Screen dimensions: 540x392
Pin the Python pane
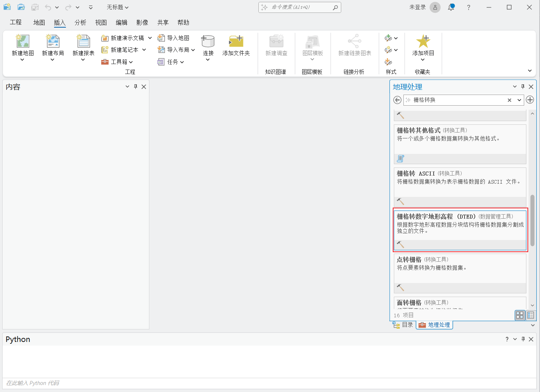tap(523, 339)
